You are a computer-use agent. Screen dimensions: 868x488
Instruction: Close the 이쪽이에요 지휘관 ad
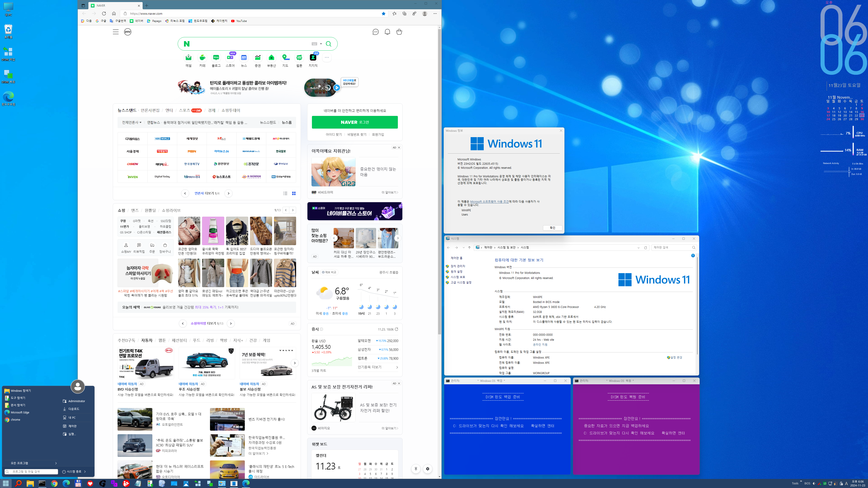[399, 148]
